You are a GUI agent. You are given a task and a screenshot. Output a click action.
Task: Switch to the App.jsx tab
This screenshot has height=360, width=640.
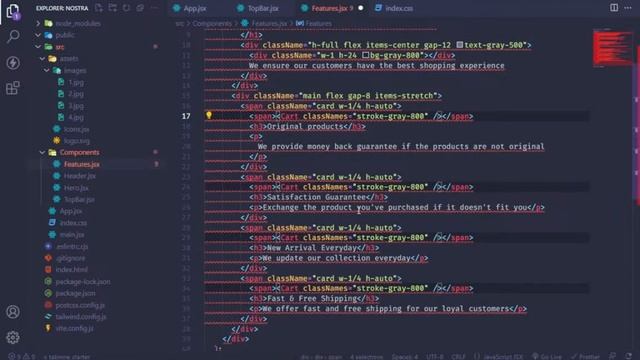pyautogui.click(x=190, y=8)
